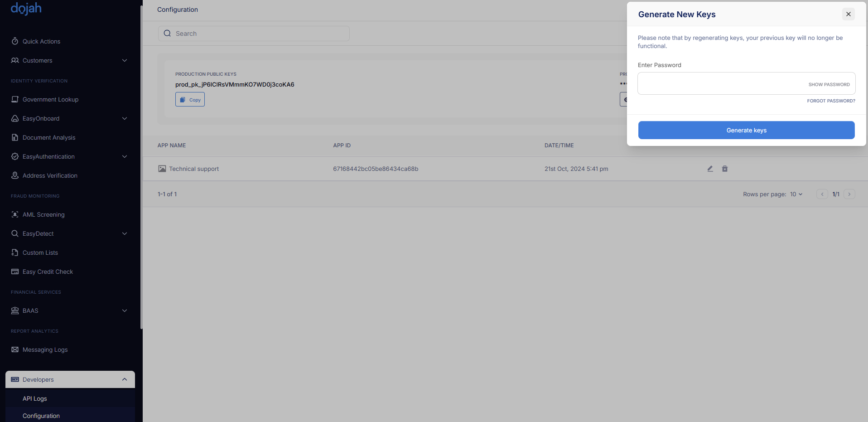
Task: Close the Generate New Keys dialog
Action: (848, 14)
